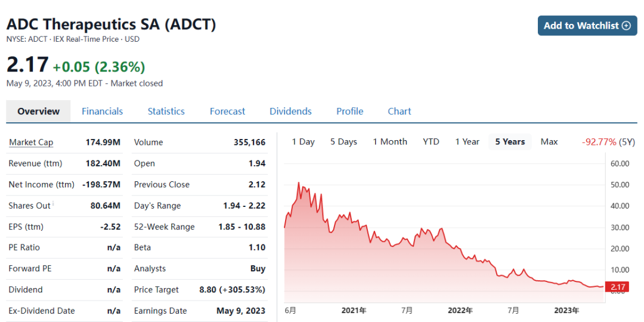The height and width of the screenshot is (322, 644).
Task: Open the Profile tab
Action: [349, 112]
